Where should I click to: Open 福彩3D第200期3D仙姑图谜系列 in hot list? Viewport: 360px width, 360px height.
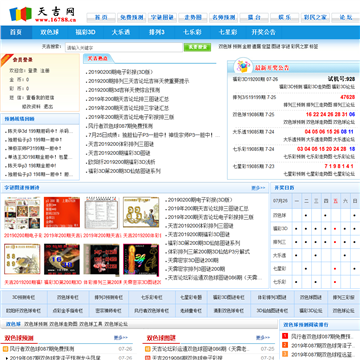click(124, 171)
